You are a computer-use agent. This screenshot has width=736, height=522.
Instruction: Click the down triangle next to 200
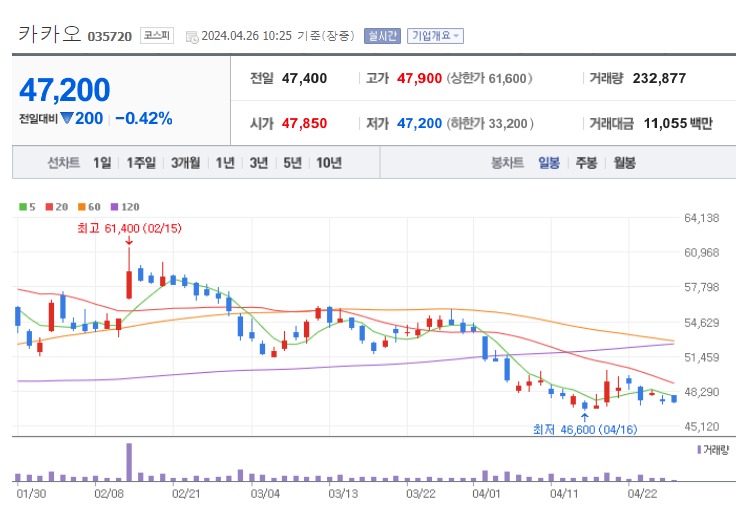tap(67, 118)
